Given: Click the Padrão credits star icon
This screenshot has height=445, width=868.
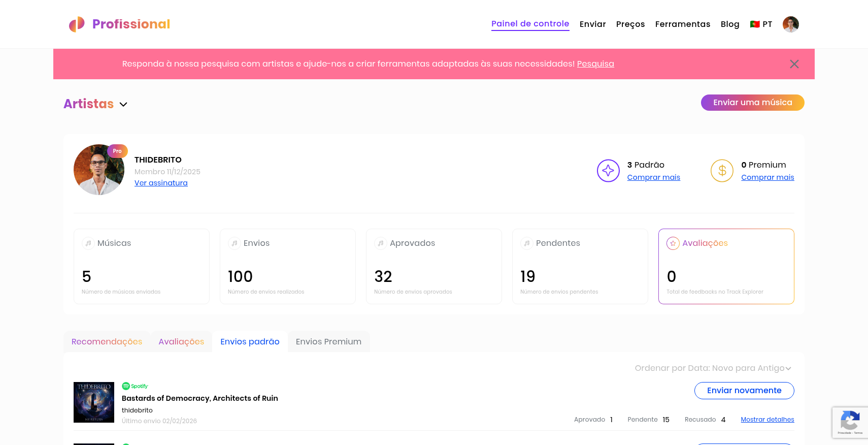Looking at the screenshot, I should coord(608,171).
